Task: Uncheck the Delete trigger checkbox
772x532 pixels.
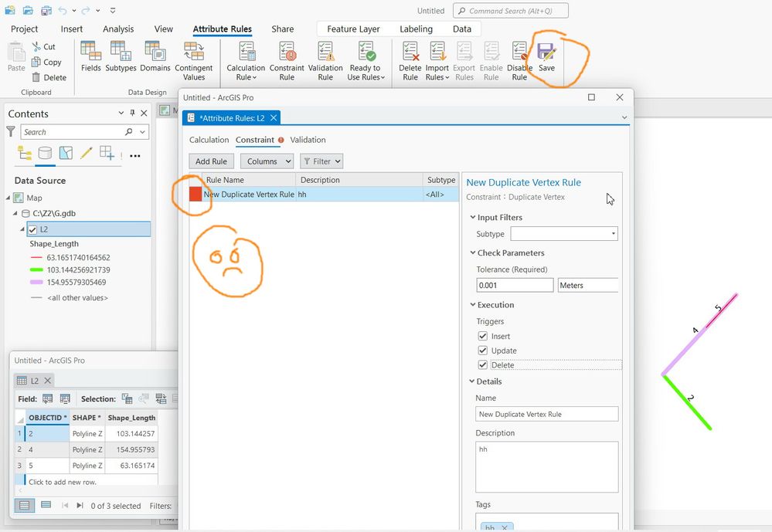Action: (x=483, y=364)
